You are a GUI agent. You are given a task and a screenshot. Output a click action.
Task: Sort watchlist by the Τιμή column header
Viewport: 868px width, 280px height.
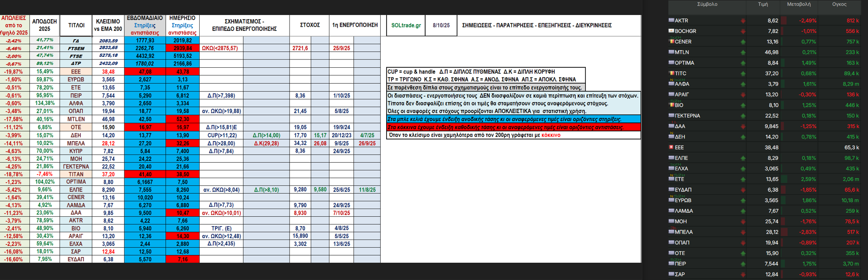coord(763,5)
